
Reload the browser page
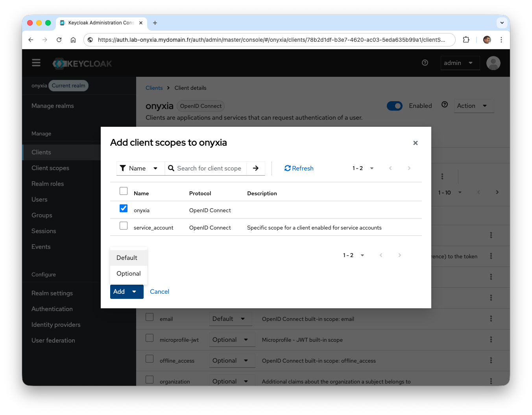click(59, 40)
